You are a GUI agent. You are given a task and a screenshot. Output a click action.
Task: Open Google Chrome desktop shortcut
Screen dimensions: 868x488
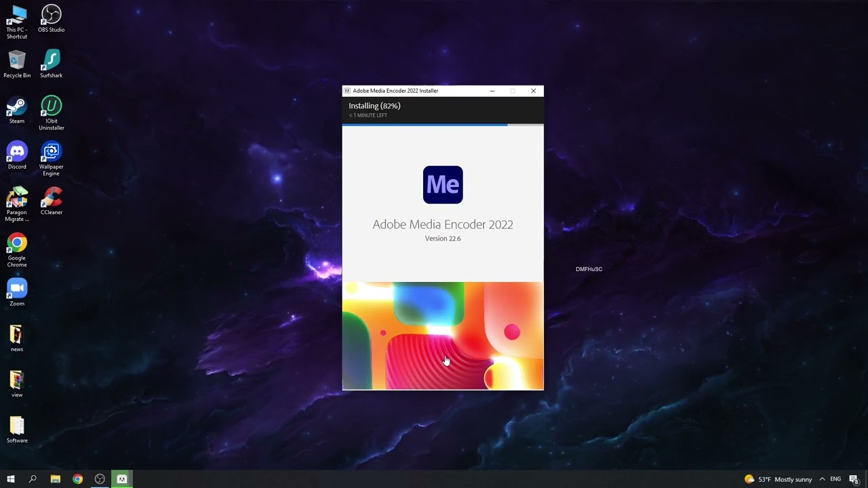(x=17, y=249)
